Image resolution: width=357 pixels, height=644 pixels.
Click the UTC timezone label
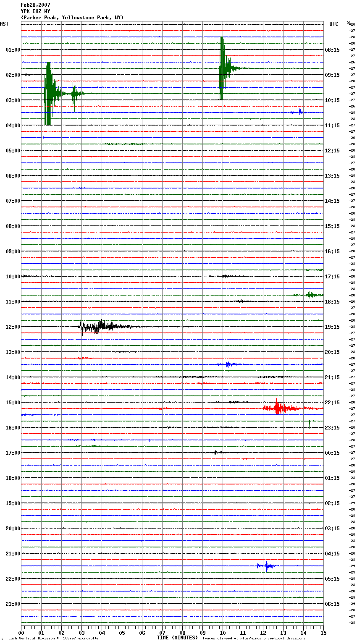pyautogui.click(x=334, y=24)
